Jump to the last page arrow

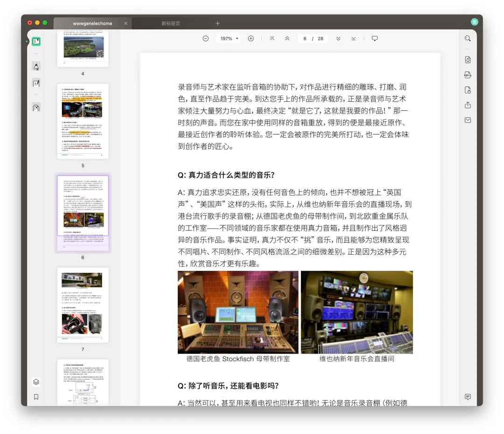[353, 38]
